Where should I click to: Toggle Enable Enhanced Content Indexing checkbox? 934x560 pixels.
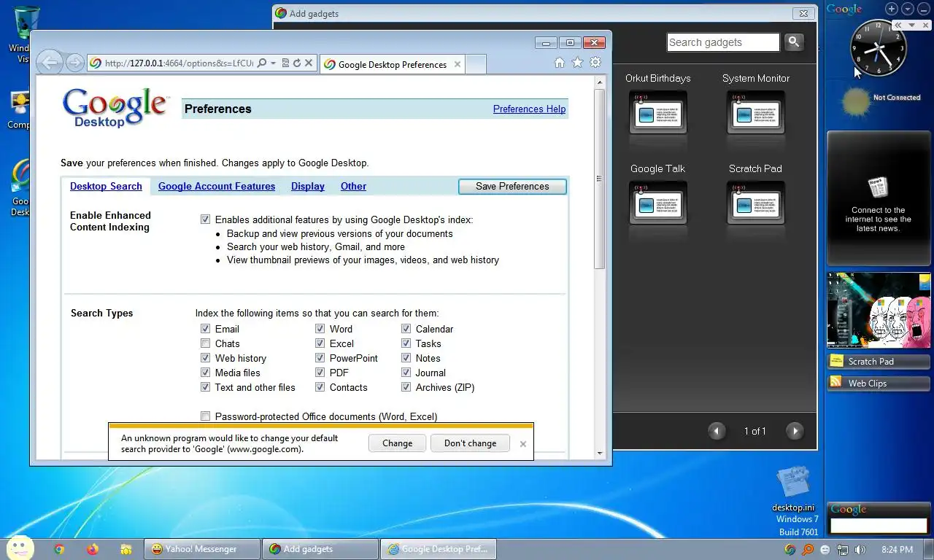[x=205, y=219]
